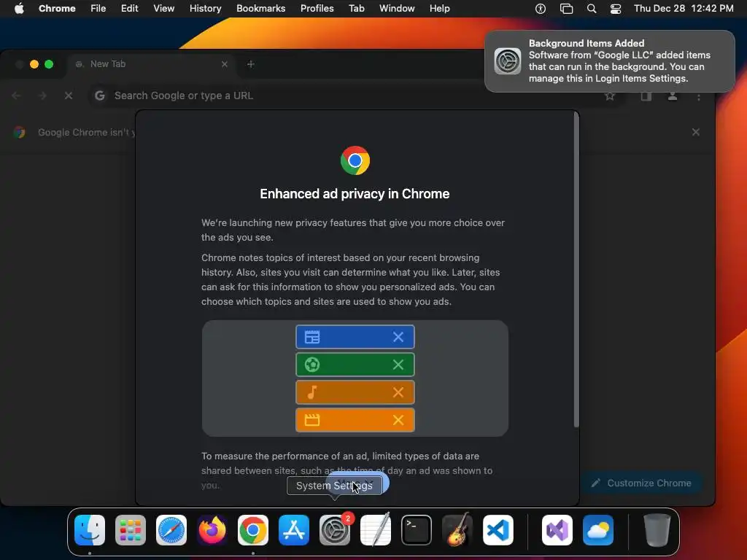Open the Chrome side panel icon
The height and width of the screenshot is (560, 747).
click(x=646, y=96)
